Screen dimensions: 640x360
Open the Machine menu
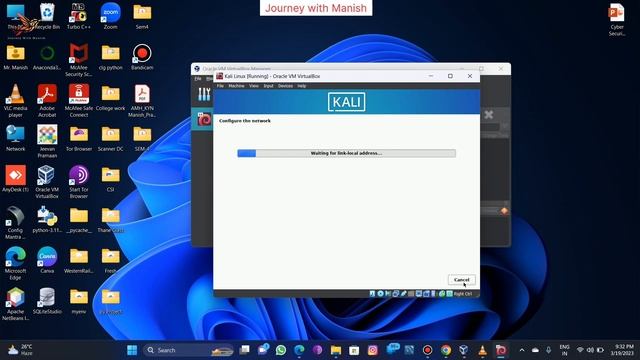[x=236, y=86]
